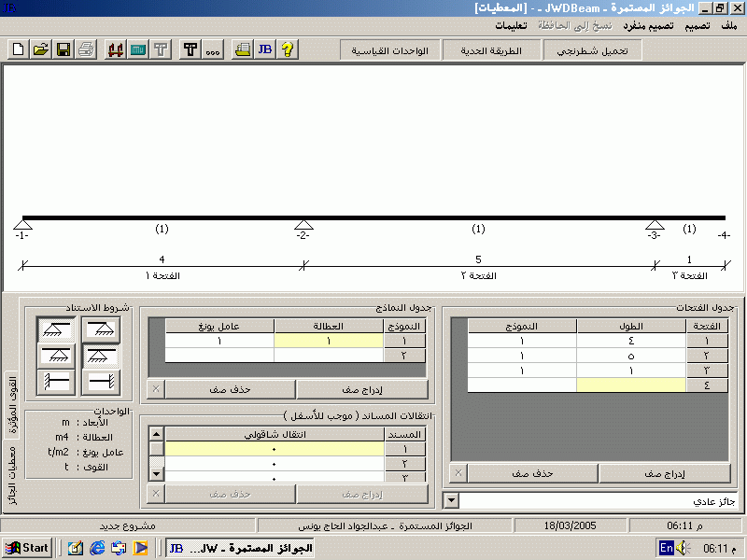Viewport: 747px width, 560px height.
Task: Save the project with the floppy disk icon
Action: 63,49
